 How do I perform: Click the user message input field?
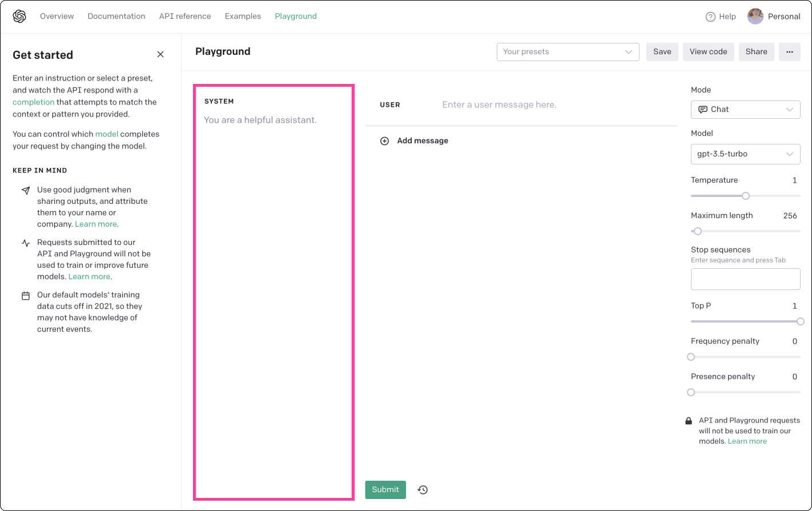point(557,104)
